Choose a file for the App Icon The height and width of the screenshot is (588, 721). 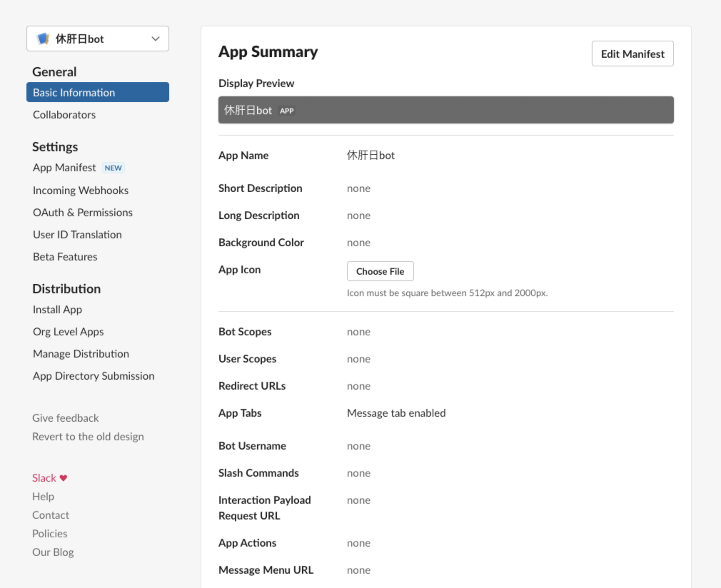[x=380, y=271]
